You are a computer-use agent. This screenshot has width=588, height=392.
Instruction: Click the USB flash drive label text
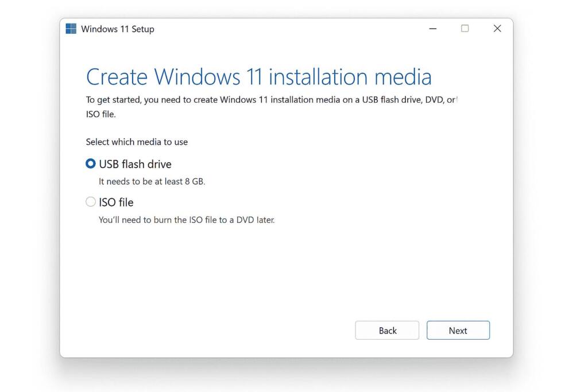136,164
